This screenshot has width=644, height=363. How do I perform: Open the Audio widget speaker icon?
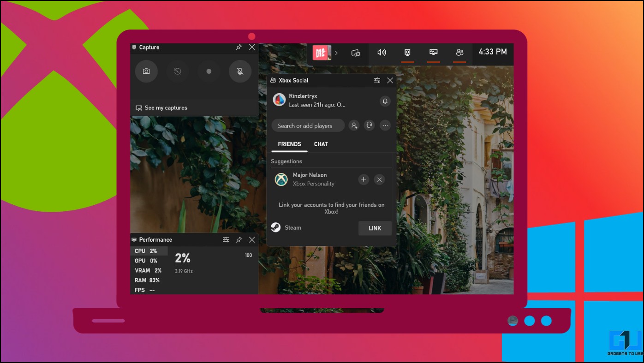382,52
